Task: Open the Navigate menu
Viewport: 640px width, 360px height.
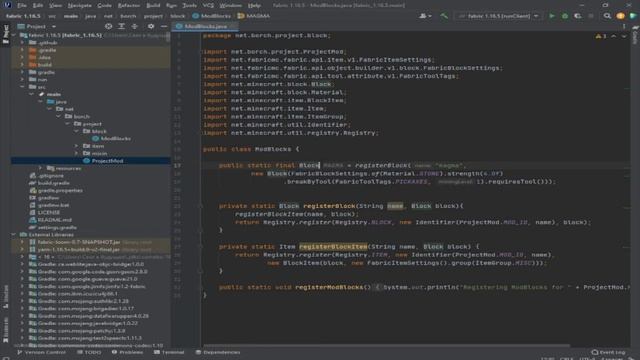Action: (80, 5)
